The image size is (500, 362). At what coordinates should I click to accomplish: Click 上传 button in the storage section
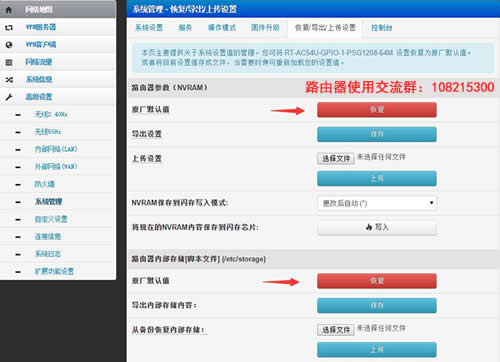tap(377, 350)
